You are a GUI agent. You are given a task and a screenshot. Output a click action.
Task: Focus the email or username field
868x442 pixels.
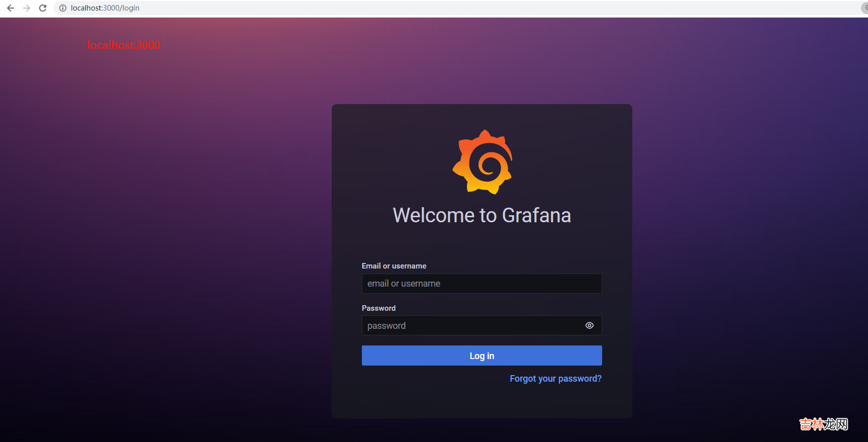(481, 284)
